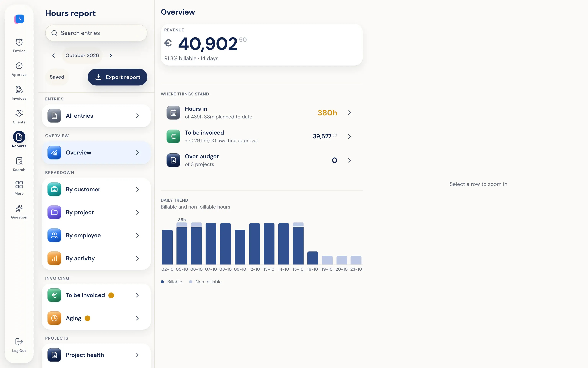Click the By employee people icon
Image resolution: width=588 pixels, height=368 pixels.
[x=54, y=235]
